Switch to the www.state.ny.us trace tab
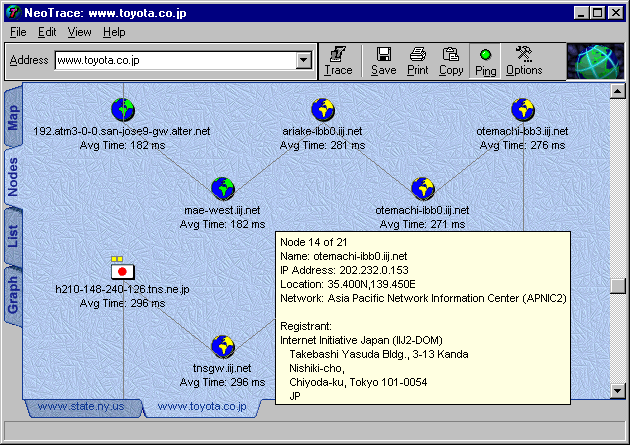Viewport: 630px width, 445px height. click(81, 406)
